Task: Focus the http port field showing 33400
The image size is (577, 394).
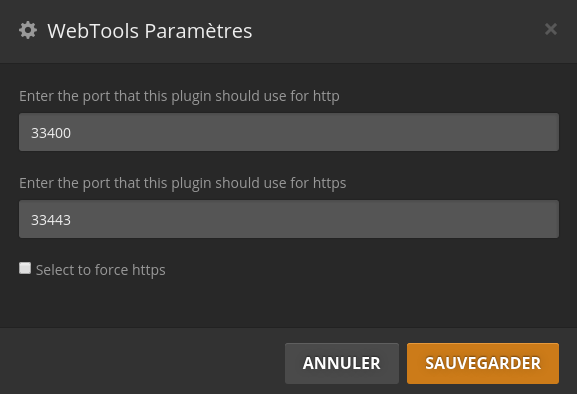Action: click(x=289, y=132)
